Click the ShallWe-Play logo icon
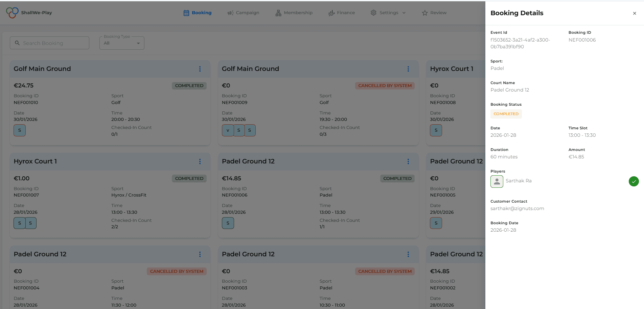The height and width of the screenshot is (309, 644). (12, 12)
